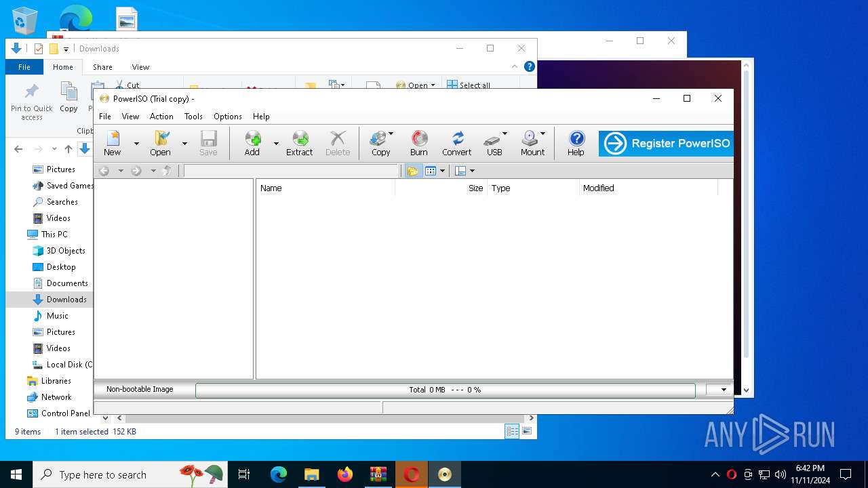Click Cut in Downloads Explorer ribbon

pos(127,85)
